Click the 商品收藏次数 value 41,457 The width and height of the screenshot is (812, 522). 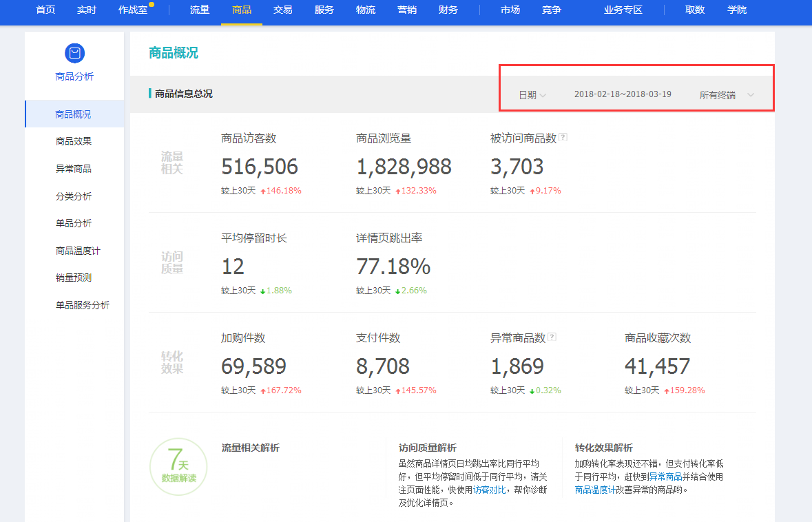[657, 366]
